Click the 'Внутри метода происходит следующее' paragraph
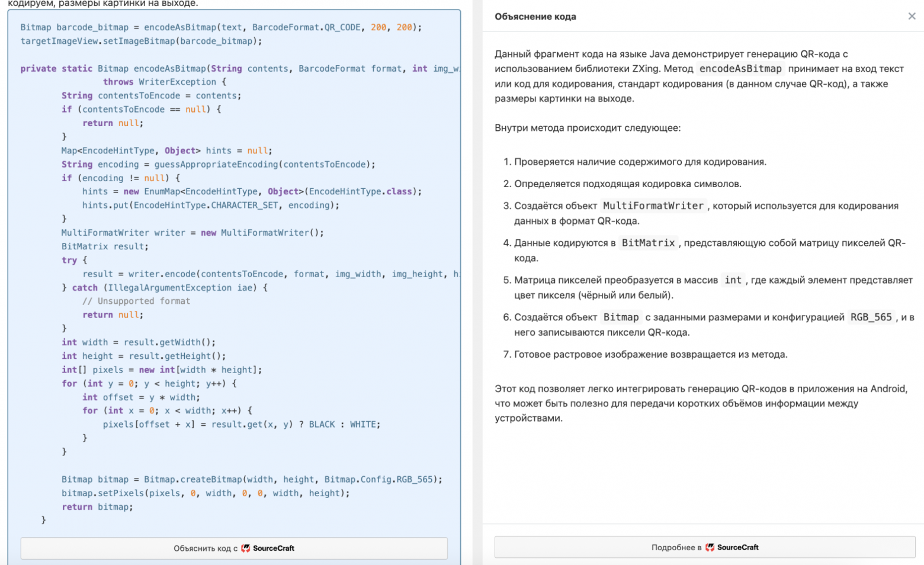This screenshot has width=924, height=565. pyautogui.click(x=588, y=128)
